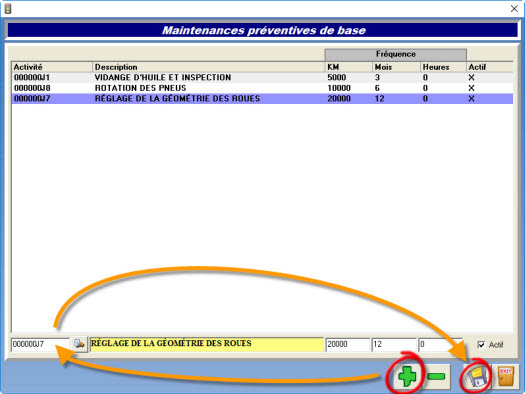Screen dimensions: 525x394
Task: Toggle the Actif checkbox
Action: [481, 344]
